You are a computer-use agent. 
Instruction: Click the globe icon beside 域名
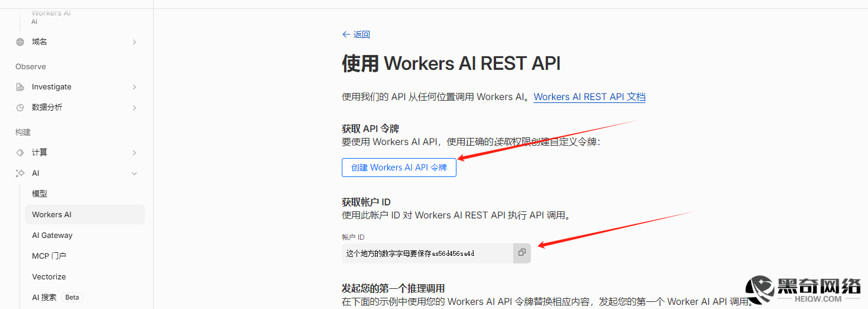(20, 42)
